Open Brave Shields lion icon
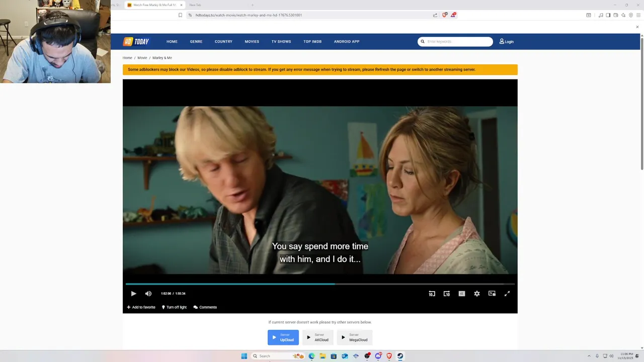The image size is (644, 362). pos(445,15)
